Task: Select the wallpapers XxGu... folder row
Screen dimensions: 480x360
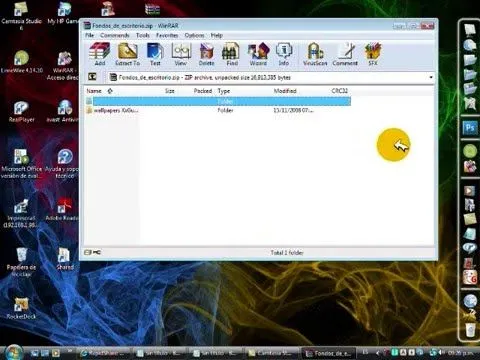Action: coord(218,110)
